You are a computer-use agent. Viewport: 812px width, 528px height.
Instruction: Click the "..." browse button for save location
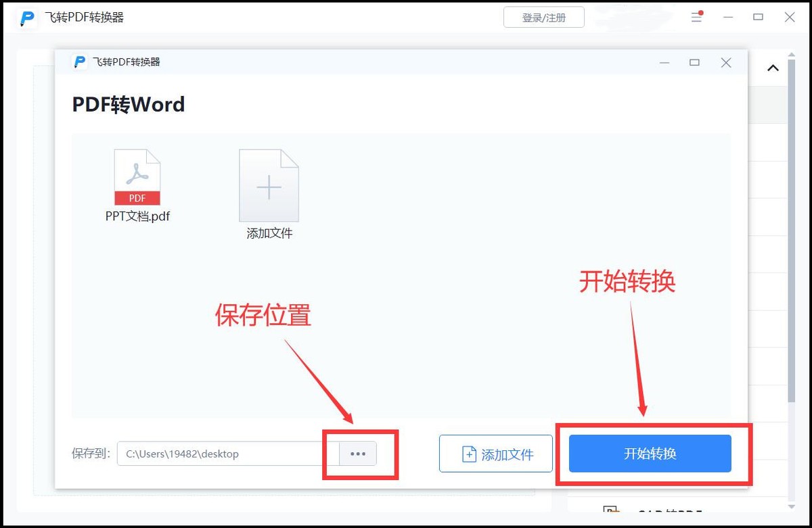pyautogui.click(x=357, y=454)
